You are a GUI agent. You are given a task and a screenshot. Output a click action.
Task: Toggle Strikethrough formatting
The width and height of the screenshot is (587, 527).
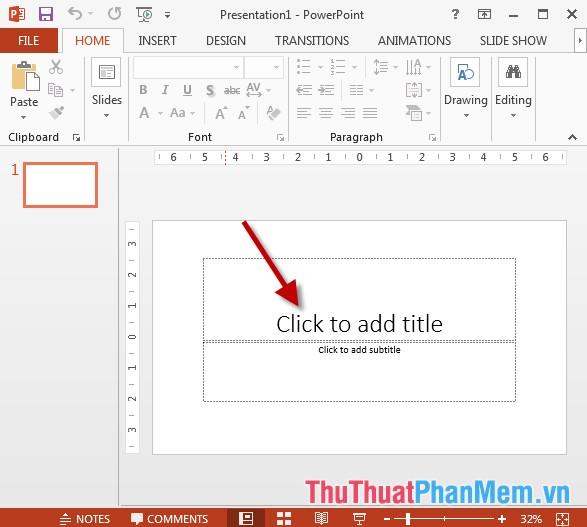[x=232, y=90]
